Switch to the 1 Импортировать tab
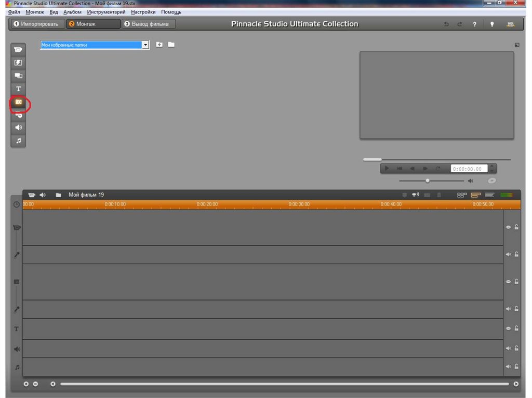Screen dimensions: 532x398 point(37,24)
